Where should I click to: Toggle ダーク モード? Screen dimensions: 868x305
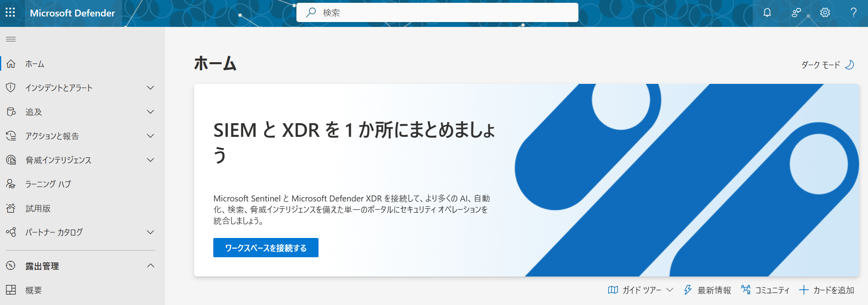(x=827, y=65)
